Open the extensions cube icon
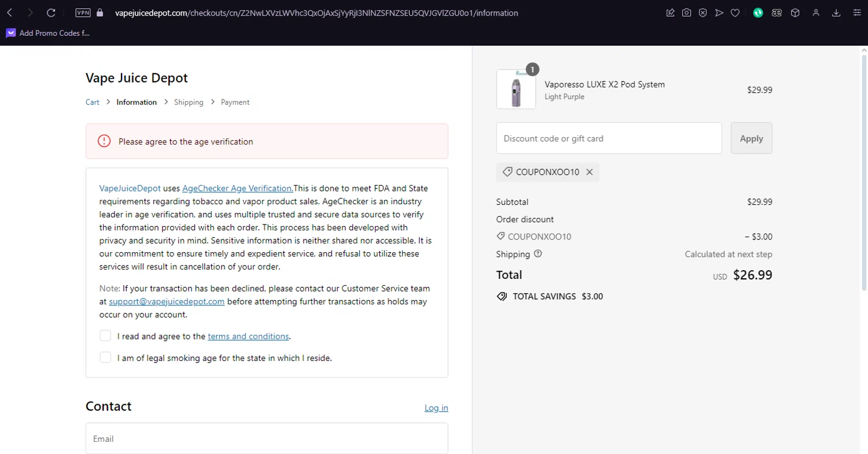Screen dimensions: 868x454 tap(795, 13)
